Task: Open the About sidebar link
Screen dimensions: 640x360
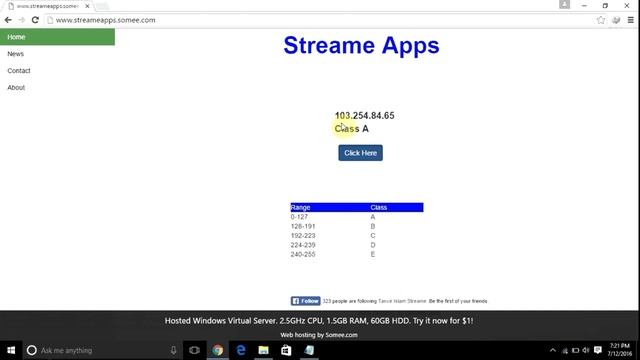Action: click(x=16, y=87)
